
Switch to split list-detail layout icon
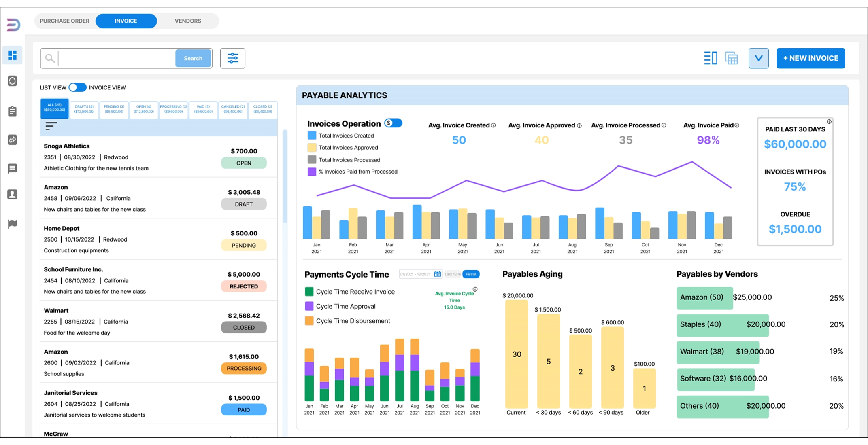tap(711, 58)
